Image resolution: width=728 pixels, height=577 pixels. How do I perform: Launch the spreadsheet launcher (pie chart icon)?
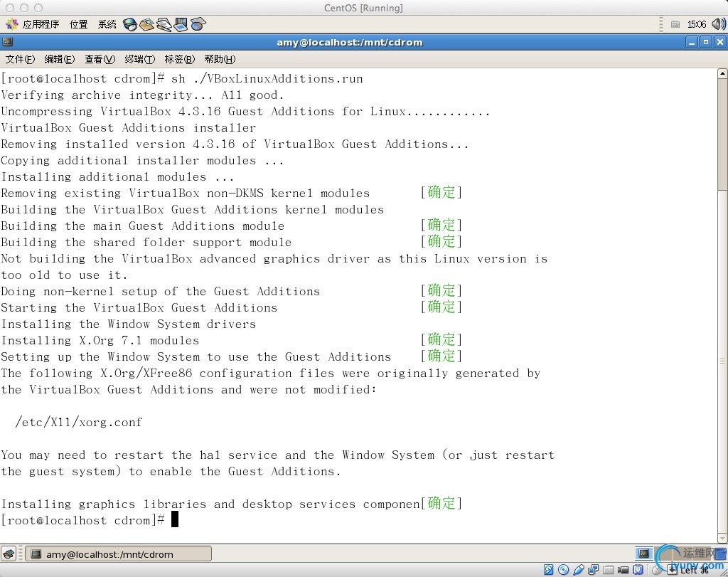click(198, 24)
